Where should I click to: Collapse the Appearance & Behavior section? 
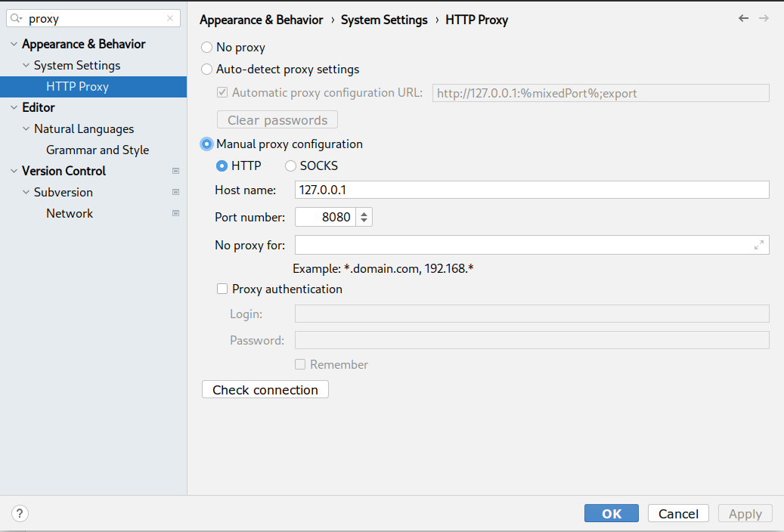(14, 45)
